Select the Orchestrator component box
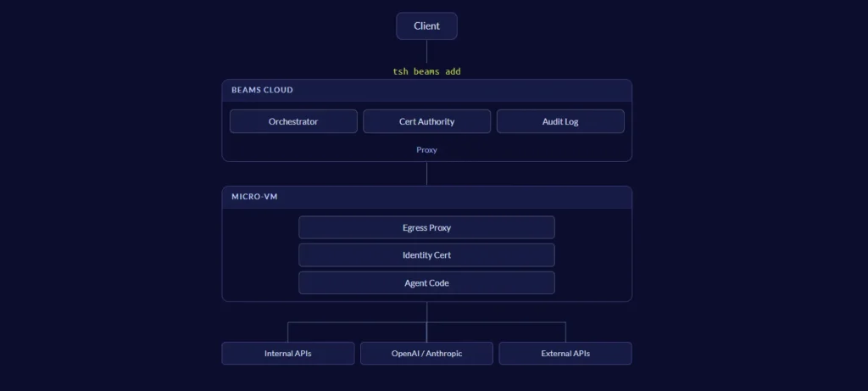Image resolution: width=868 pixels, height=391 pixels. coord(293,121)
